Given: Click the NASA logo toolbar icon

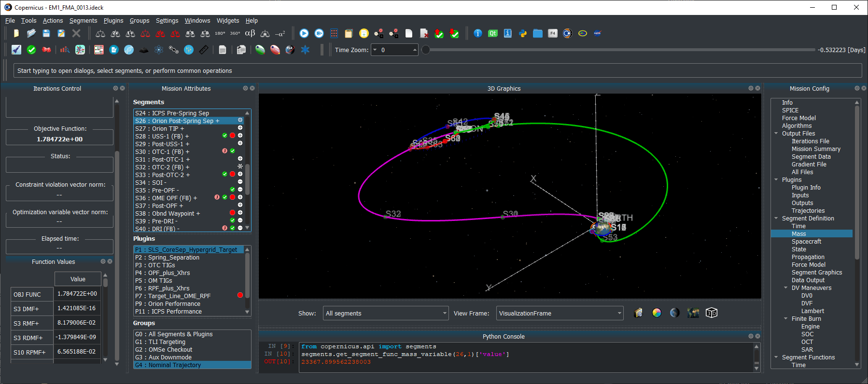Looking at the screenshot, I should point(597,33).
